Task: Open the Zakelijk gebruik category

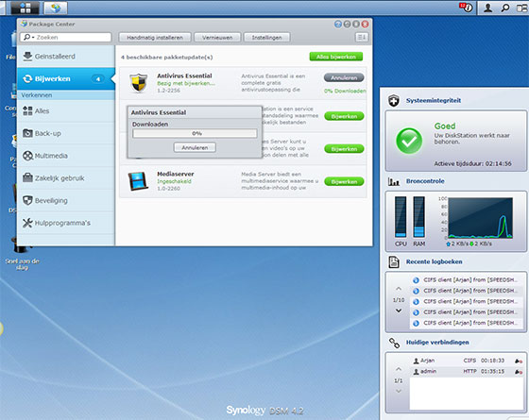Action: (x=66, y=178)
